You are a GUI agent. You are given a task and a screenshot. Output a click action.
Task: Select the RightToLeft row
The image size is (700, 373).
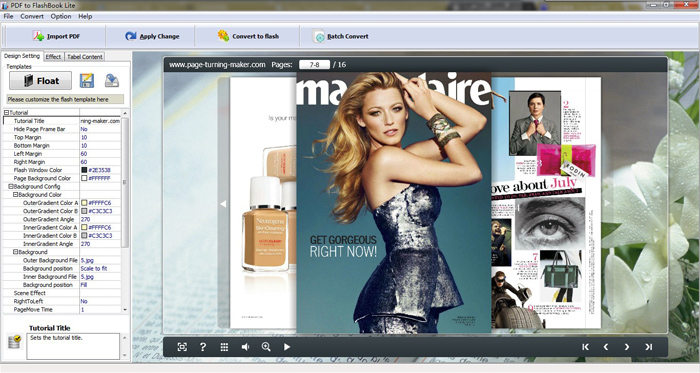(x=62, y=301)
